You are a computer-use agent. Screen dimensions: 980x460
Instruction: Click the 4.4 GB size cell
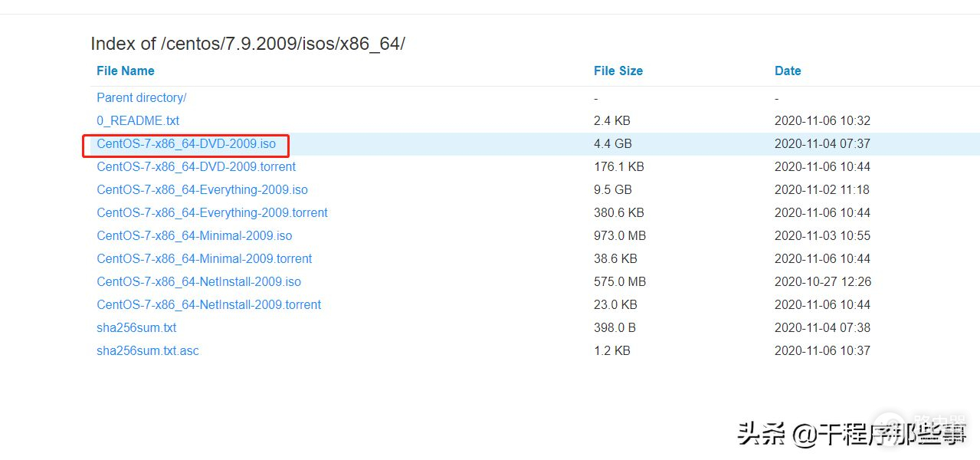pyautogui.click(x=613, y=143)
